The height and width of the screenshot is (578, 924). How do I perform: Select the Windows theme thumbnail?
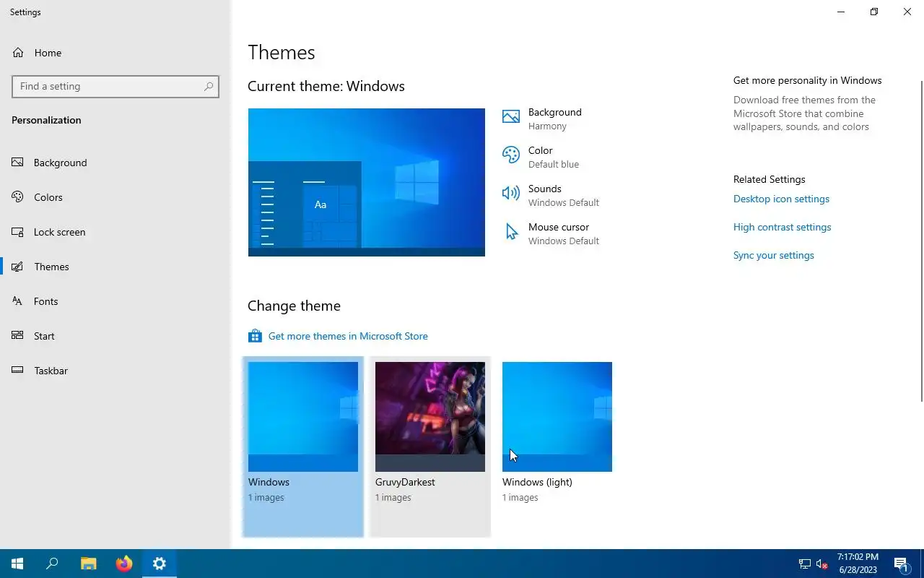click(x=303, y=417)
